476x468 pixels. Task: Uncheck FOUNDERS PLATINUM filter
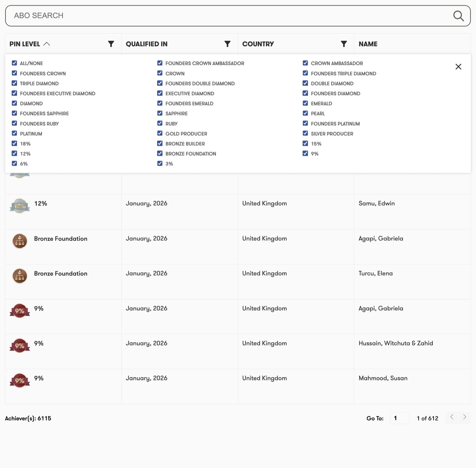pyautogui.click(x=305, y=123)
